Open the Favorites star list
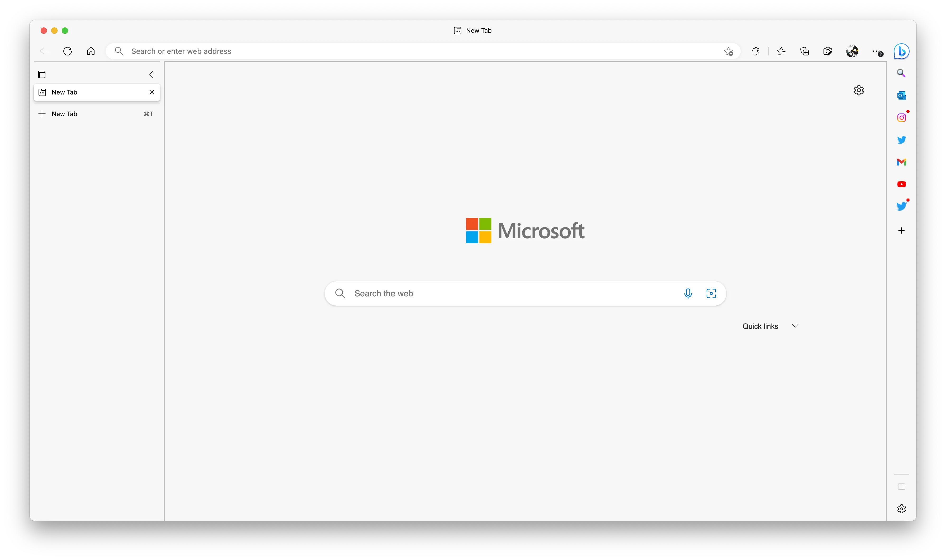The image size is (946, 560). 781,51
